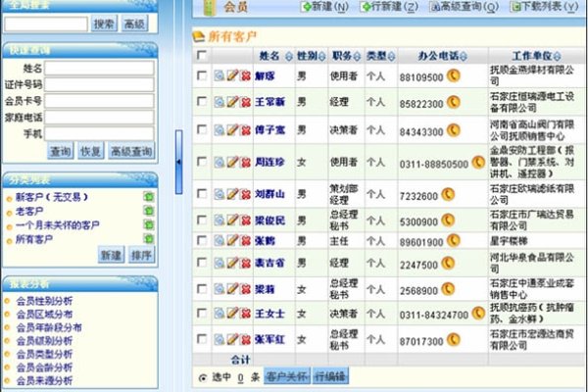Delete icon for 张军红 row
This screenshot has height=392, width=588.
(246, 339)
